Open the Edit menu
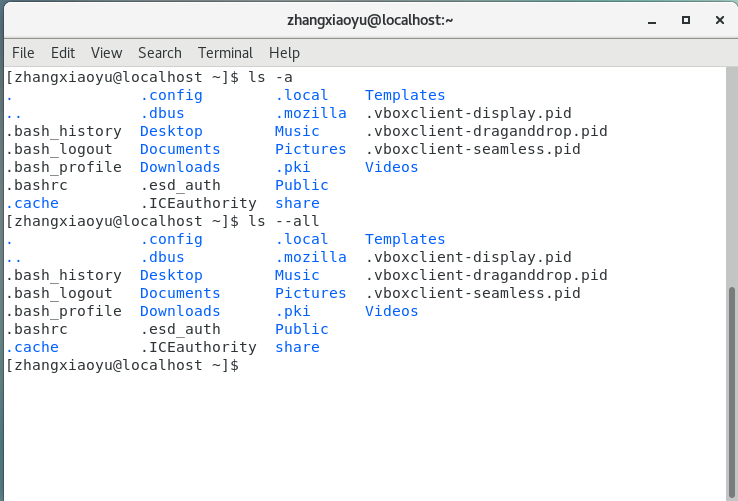Image resolution: width=738 pixels, height=501 pixels. point(63,53)
